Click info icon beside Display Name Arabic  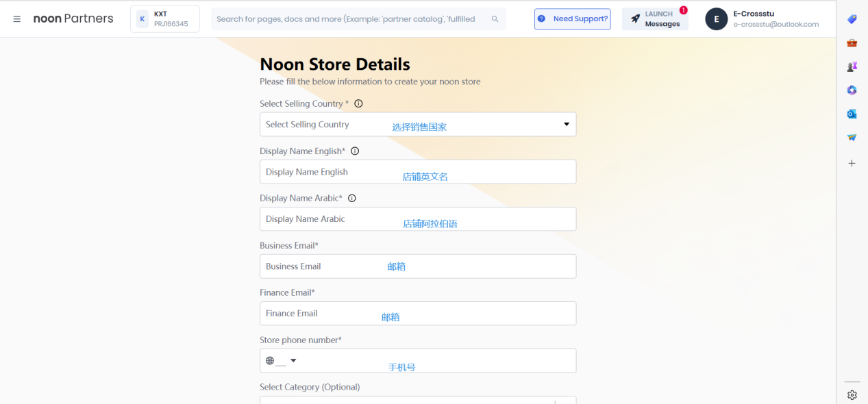point(352,199)
